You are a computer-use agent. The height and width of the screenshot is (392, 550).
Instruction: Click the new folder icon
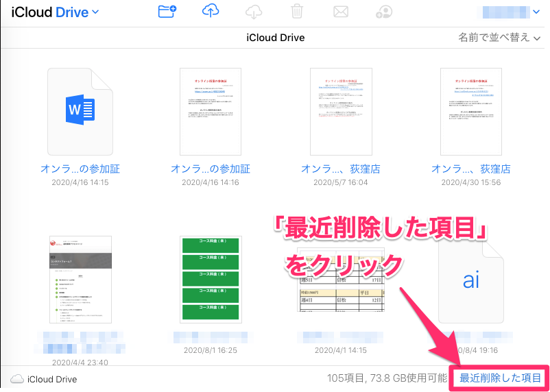coord(167,12)
